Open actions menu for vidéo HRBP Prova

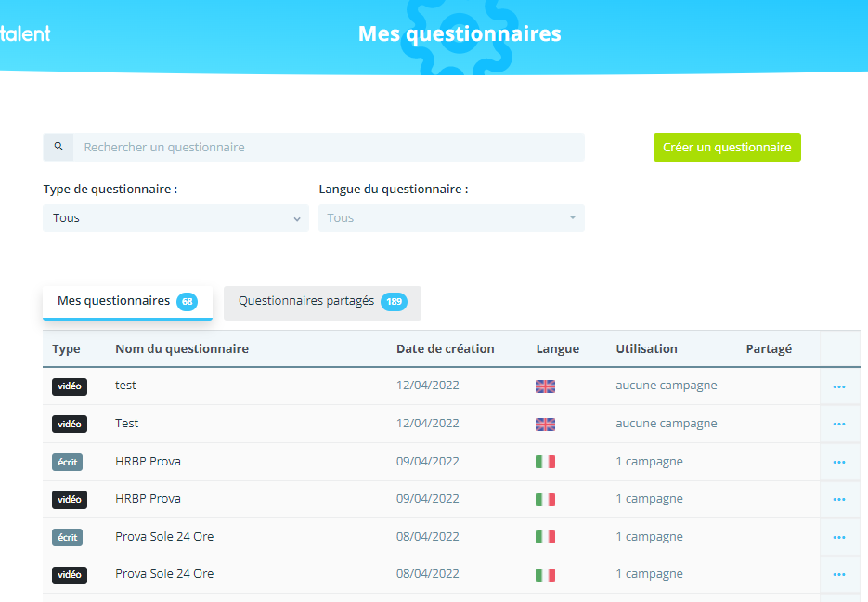pyautogui.click(x=839, y=499)
